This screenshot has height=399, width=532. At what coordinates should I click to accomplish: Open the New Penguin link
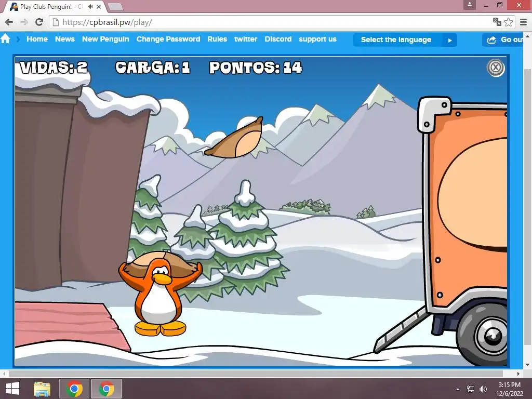(x=105, y=39)
